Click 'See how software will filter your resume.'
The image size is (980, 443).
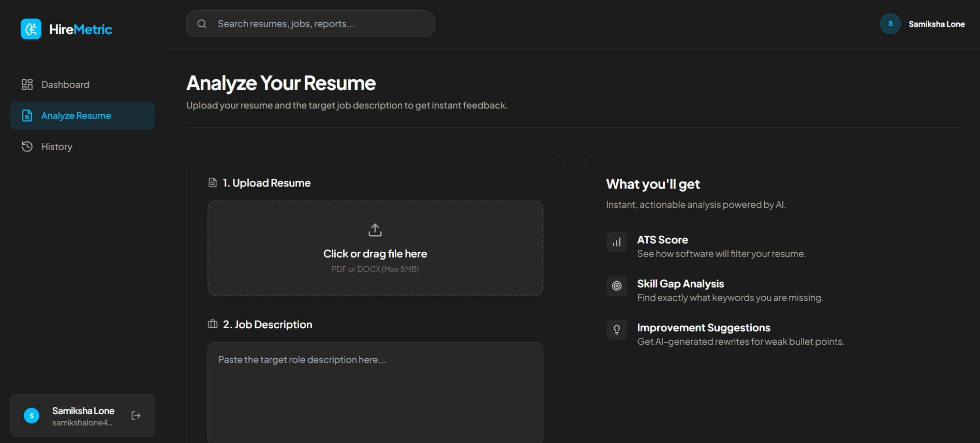(721, 254)
